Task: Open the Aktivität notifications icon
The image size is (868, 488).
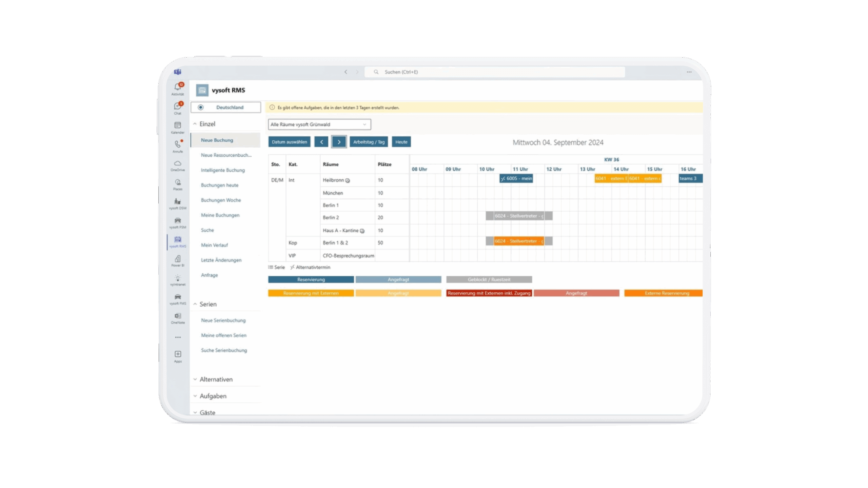Action: point(178,88)
